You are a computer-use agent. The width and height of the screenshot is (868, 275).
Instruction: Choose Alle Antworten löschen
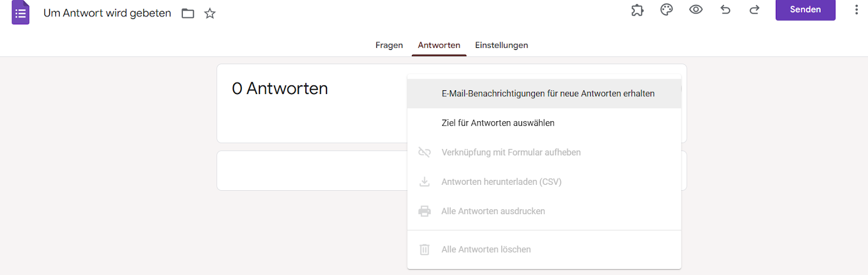pyautogui.click(x=486, y=249)
